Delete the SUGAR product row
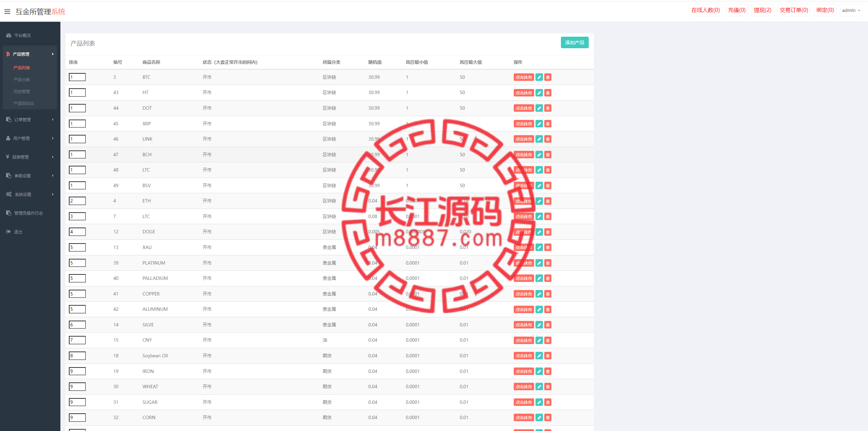868x431 pixels. (x=548, y=402)
